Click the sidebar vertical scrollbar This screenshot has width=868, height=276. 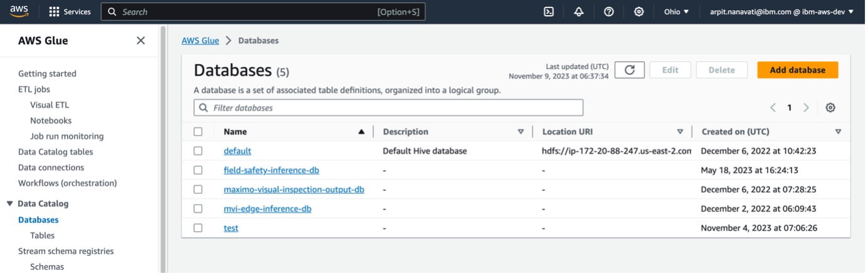pos(164,149)
